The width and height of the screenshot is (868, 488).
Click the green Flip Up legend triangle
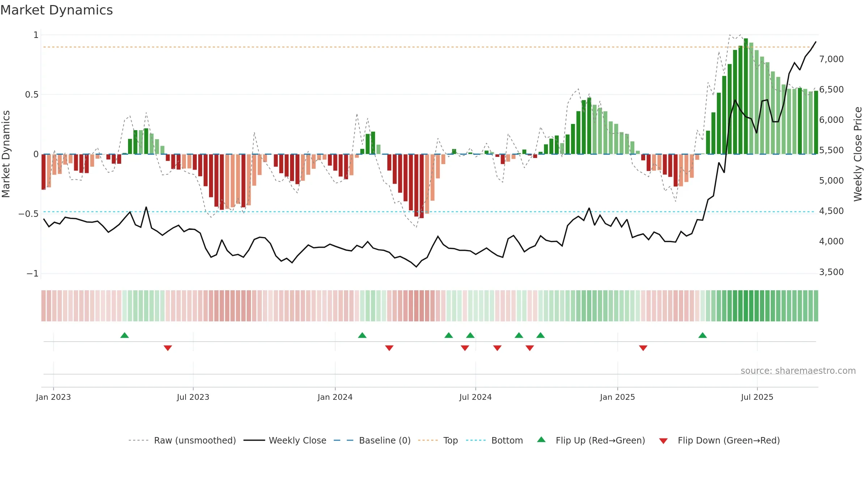point(541,440)
